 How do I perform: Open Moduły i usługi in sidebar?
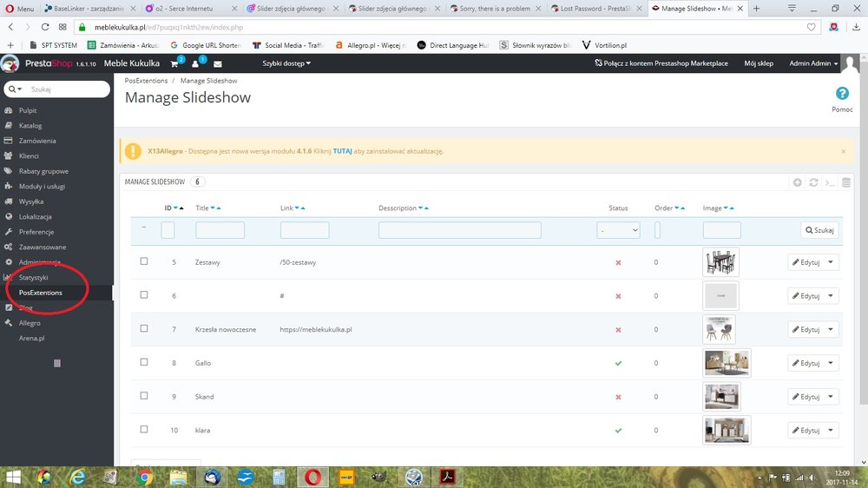pos(42,186)
